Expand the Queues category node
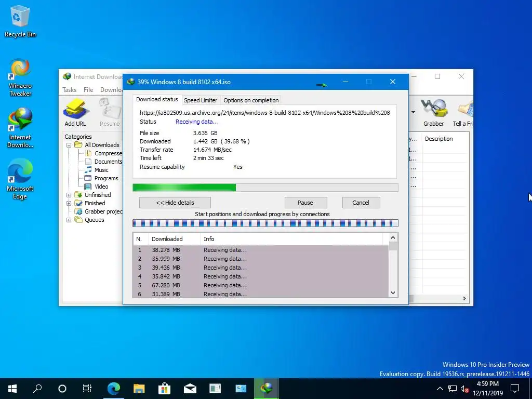The width and height of the screenshot is (532, 399). (x=69, y=220)
